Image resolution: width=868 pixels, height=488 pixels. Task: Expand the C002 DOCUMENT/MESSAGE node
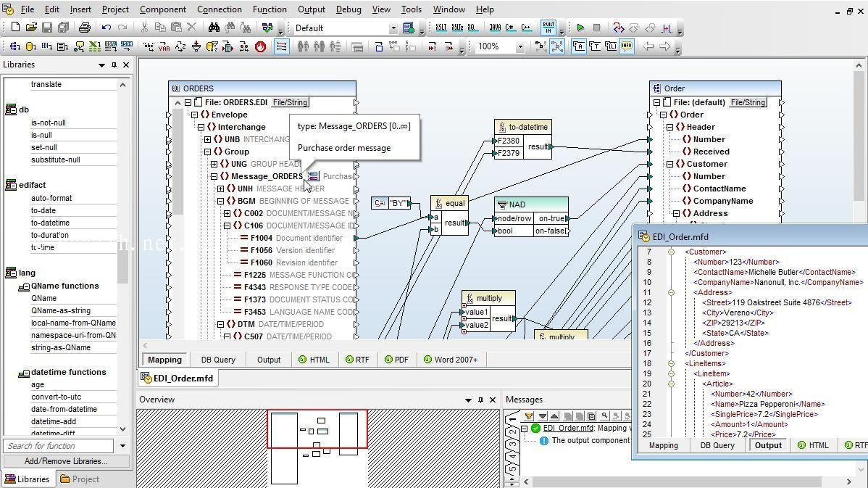click(x=227, y=213)
